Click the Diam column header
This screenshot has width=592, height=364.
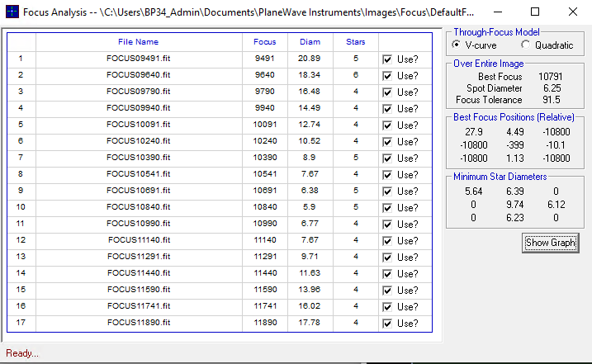click(310, 42)
